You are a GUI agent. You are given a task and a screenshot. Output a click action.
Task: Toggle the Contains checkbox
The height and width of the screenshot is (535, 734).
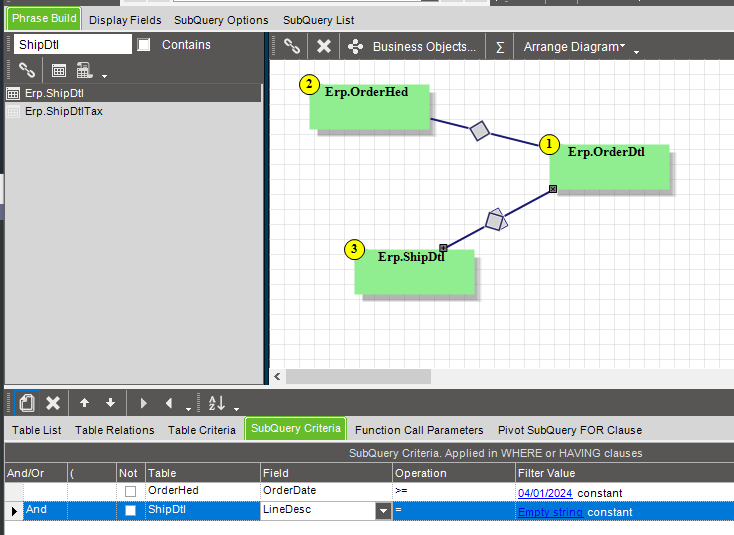144,45
